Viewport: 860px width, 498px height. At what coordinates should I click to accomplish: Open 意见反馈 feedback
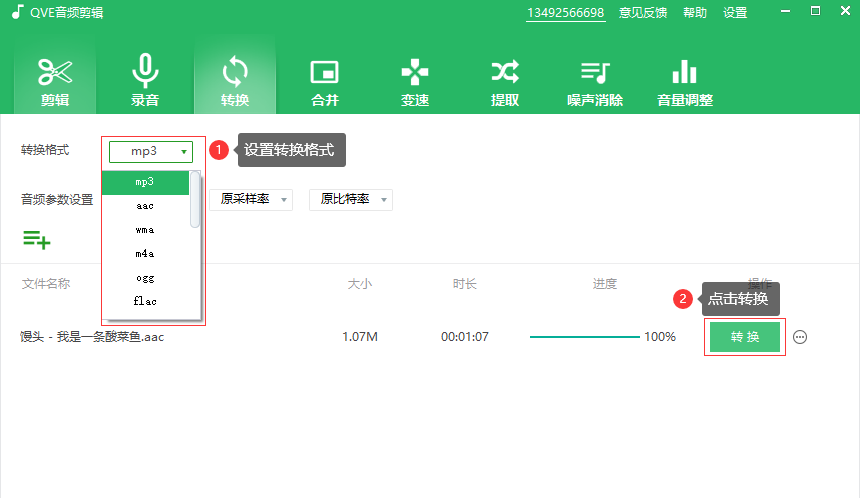tap(643, 13)
